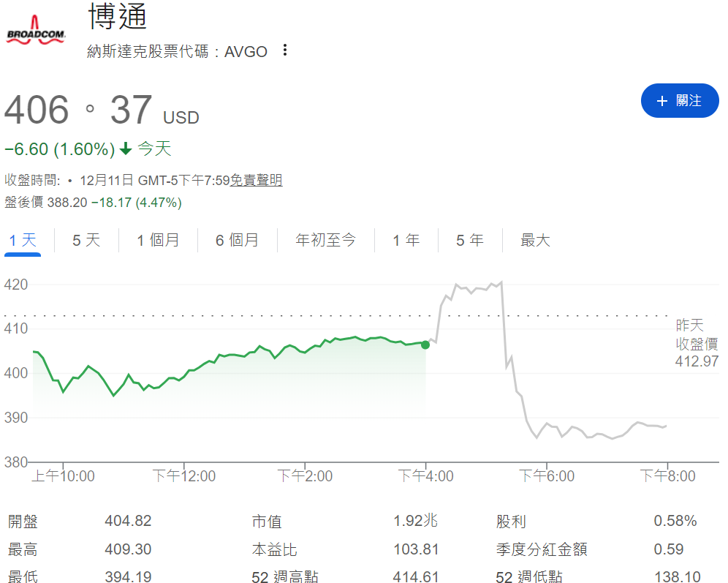Switch to the 1 個月 chart tab
The width and height of the screenshot is (728, 583).
pos(158,240)
